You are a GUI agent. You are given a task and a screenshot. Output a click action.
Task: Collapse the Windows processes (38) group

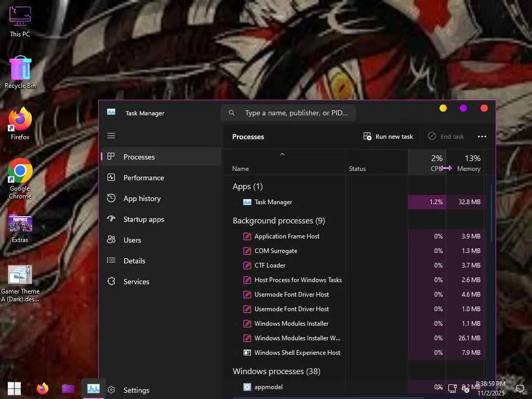[276, 371]
